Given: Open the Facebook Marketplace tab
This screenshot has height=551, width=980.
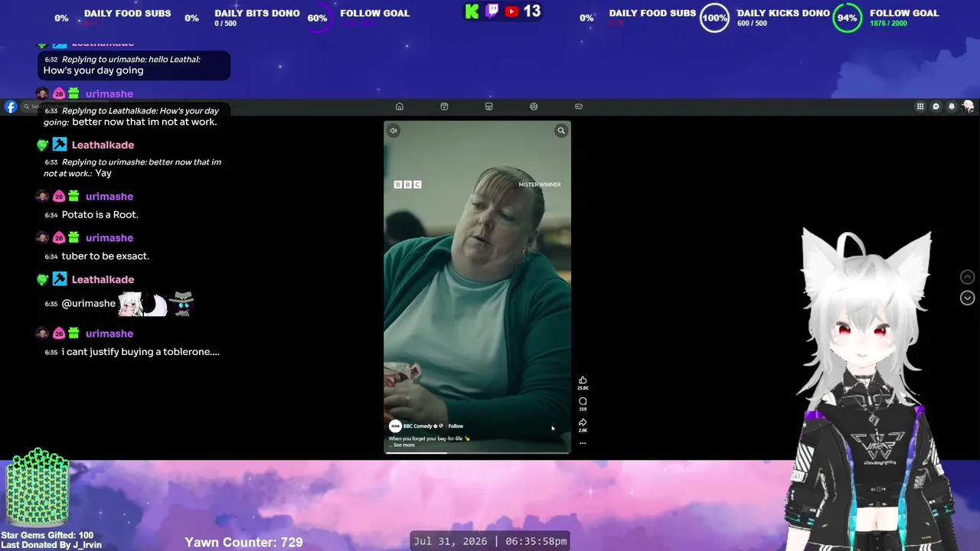Looking at the screenshot, I should tap(488, 106).
